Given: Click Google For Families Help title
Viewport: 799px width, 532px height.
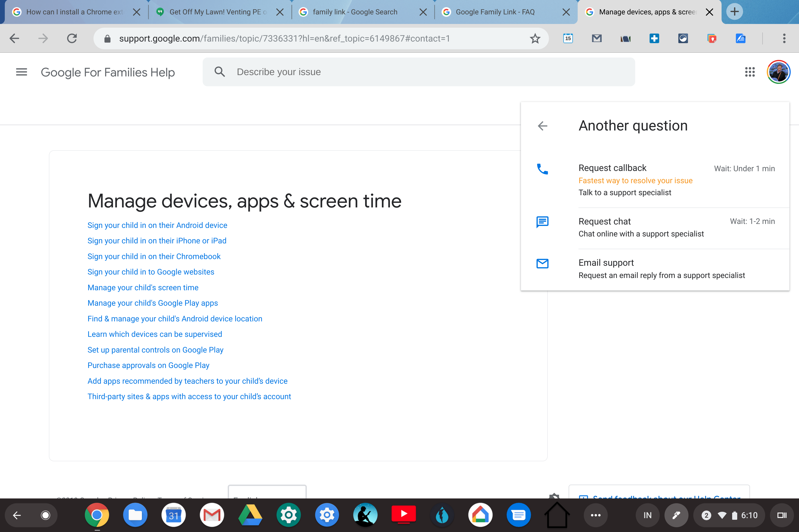Looking at the screenshot, I should pos(108,72).
